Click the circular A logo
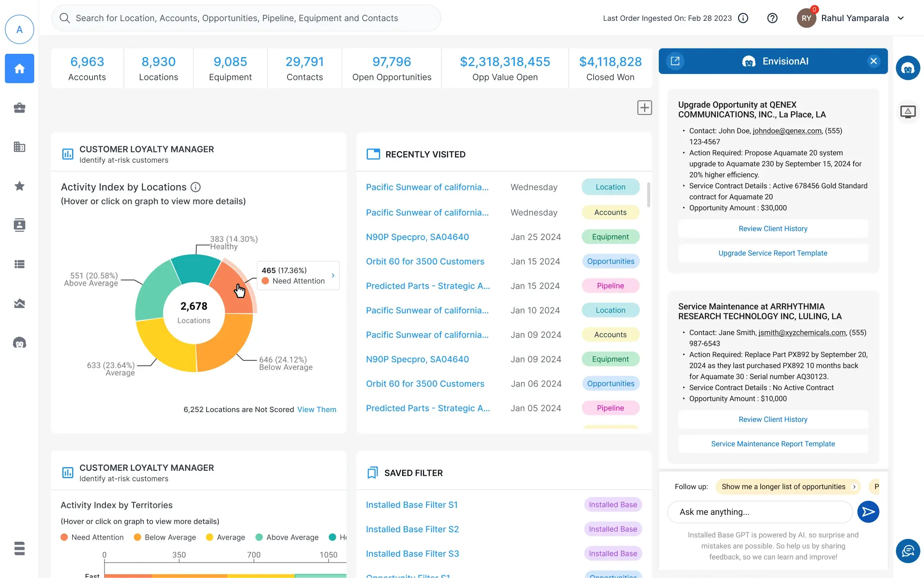 point(20,29)
